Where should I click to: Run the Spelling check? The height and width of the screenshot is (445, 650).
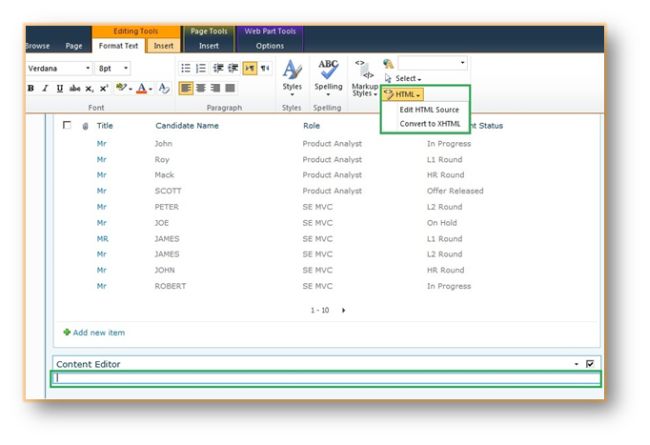coord(328,78)
